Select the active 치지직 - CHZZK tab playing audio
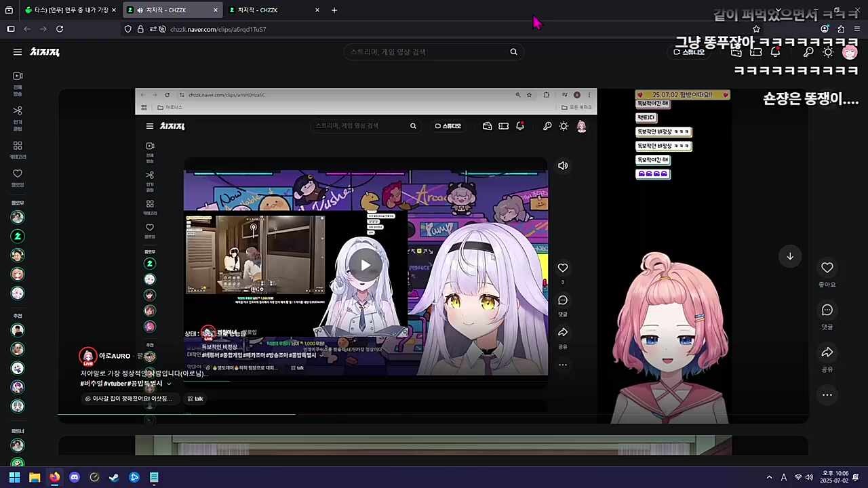 173,10
